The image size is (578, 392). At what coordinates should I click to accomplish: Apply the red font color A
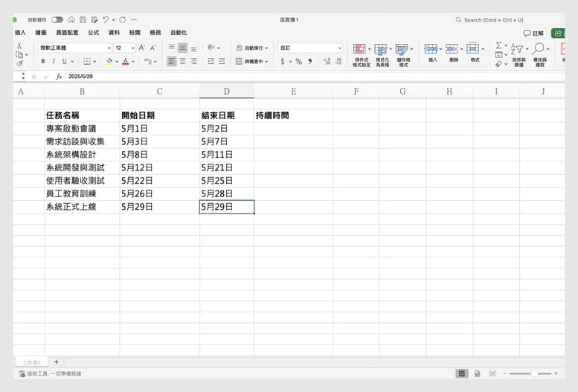point(126,61)
